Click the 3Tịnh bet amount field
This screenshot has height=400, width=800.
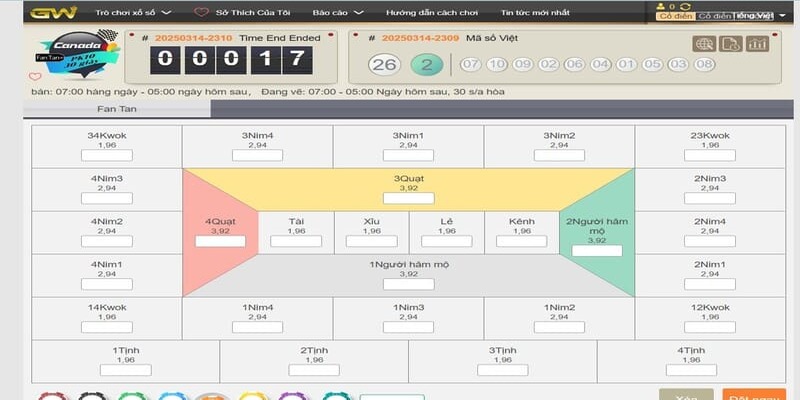[x=503, y=370]
